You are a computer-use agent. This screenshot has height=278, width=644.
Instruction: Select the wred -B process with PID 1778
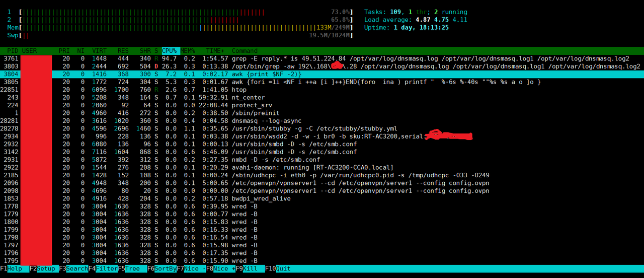(322, 206)
